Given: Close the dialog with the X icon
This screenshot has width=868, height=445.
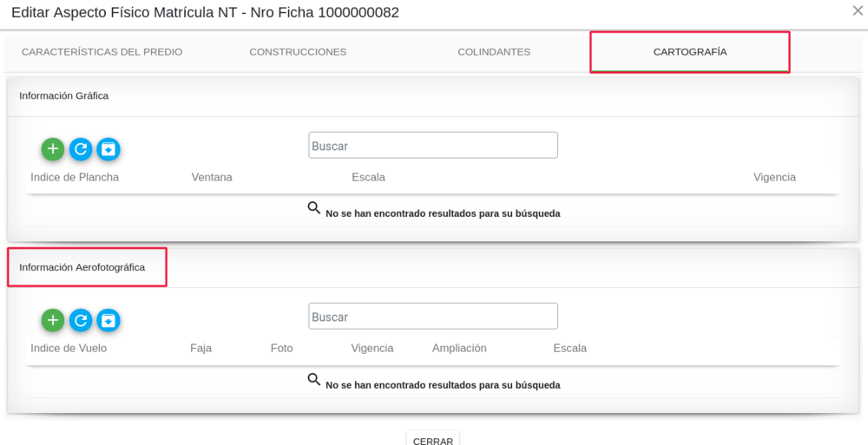Looking at the screenshot, I should click(858, 10).
